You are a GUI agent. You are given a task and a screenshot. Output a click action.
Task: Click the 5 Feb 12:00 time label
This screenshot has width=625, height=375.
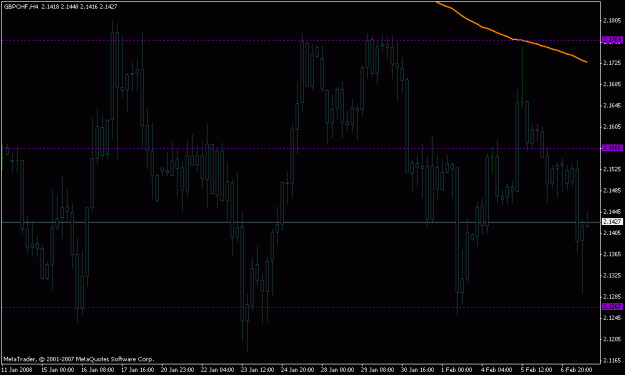[x=537, y=370]
